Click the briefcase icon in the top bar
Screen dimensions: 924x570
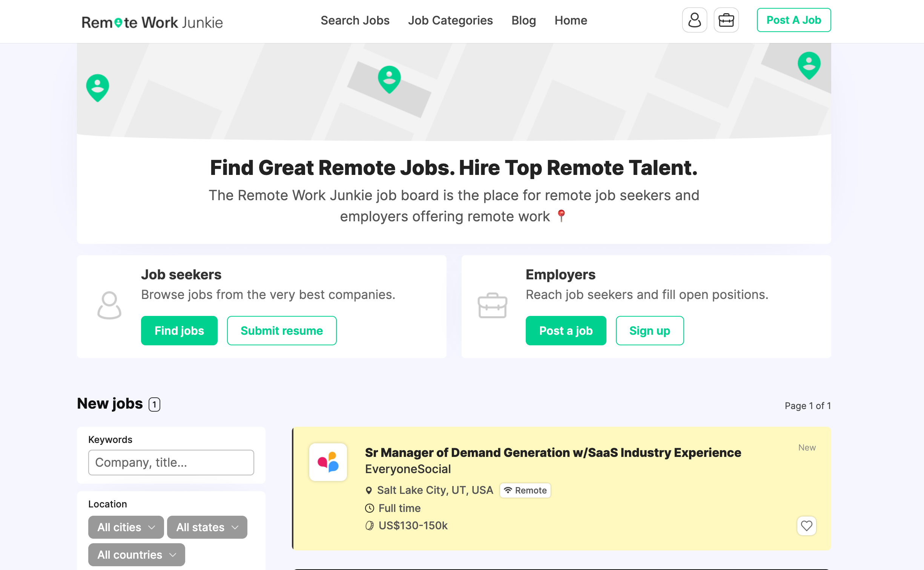pos(726,20)
